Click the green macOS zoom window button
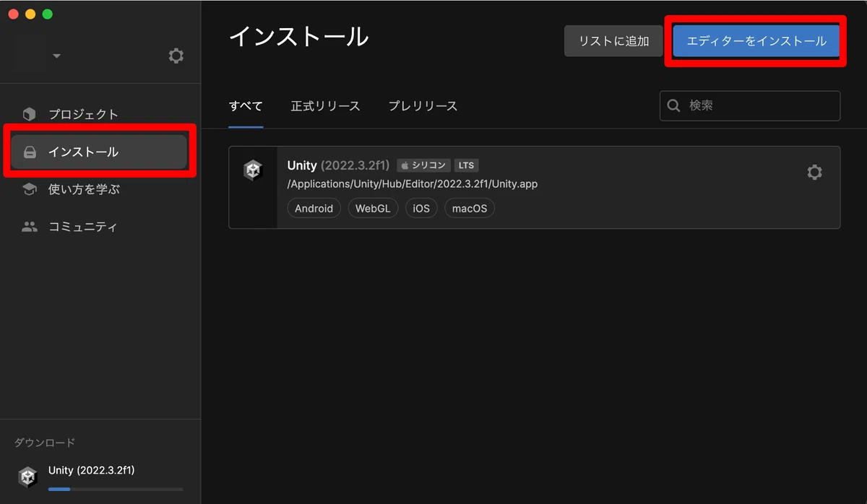Image resolution: width=867 pixels, height=504 pixels. 48,14
